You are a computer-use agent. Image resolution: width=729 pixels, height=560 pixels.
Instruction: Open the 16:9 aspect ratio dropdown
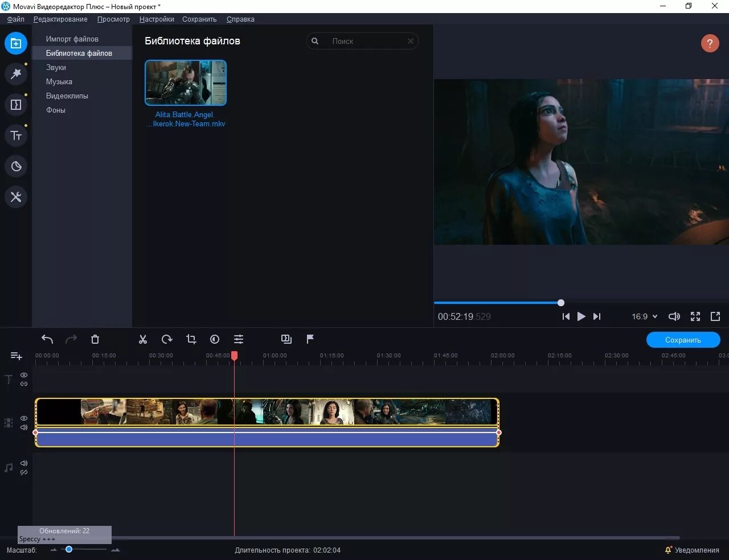(x=644, y=316)
